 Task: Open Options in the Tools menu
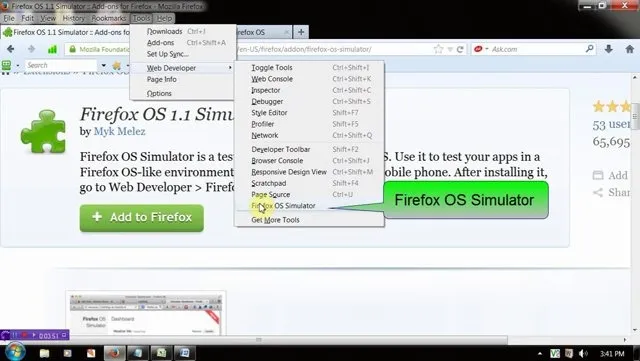pyautogui.click(x=159, y=94)
